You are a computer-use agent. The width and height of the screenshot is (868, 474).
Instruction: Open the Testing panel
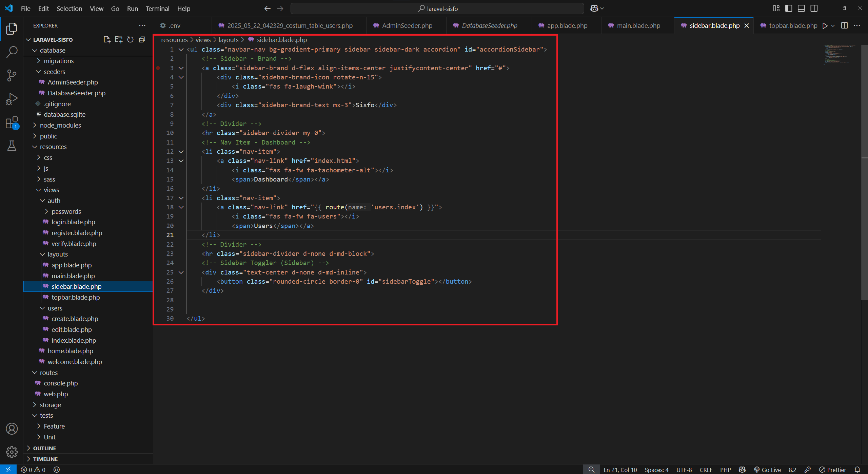pyautogui.click(x=12, y=146)
